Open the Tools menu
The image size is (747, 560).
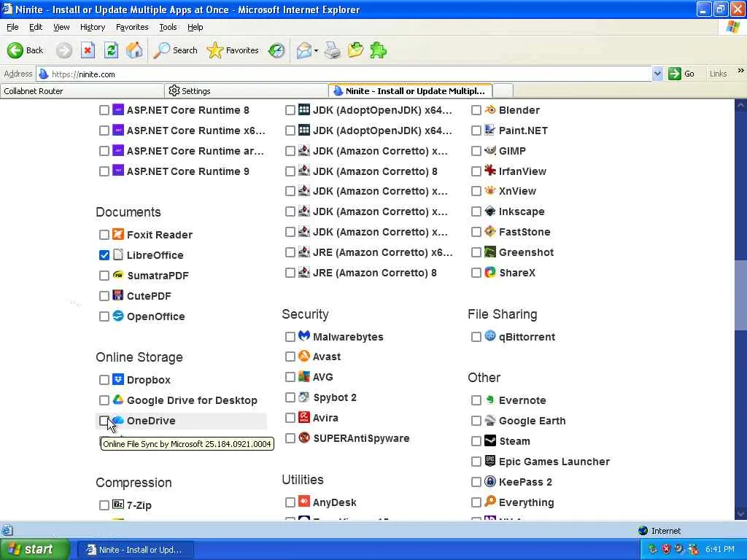pyautogui.click(x=168, y=27)
